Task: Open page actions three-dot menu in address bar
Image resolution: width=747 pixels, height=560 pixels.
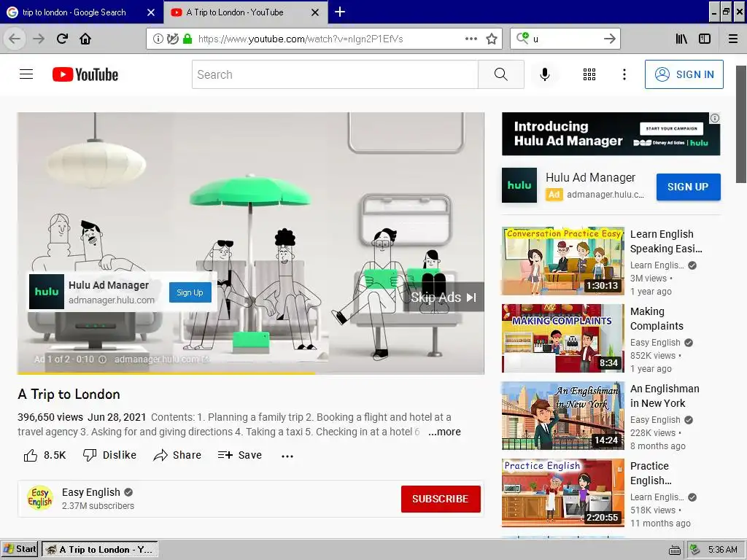Action: tap(471, 39)
